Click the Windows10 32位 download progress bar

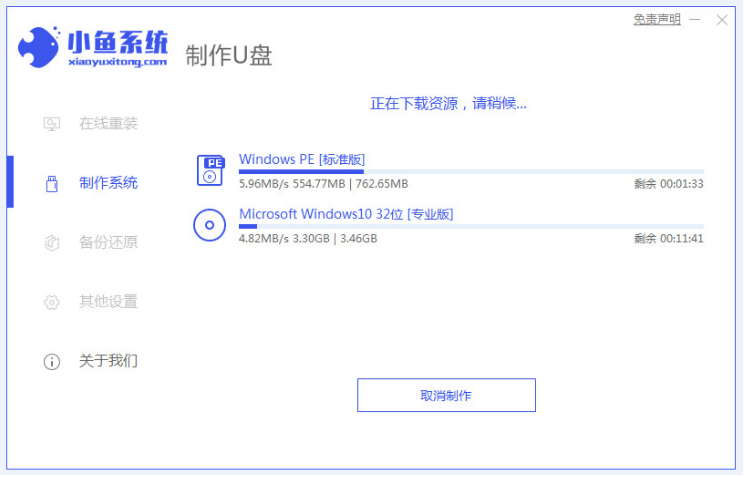coord(471,226)
